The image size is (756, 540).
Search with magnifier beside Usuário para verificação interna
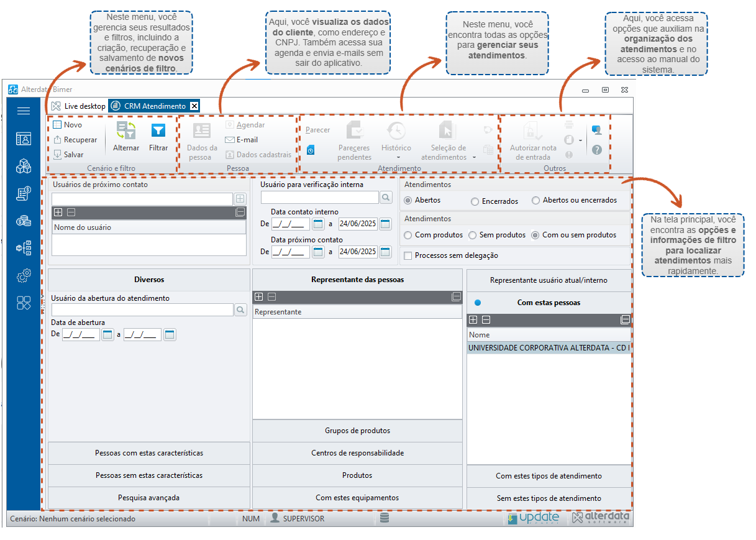tap(386, 197)
